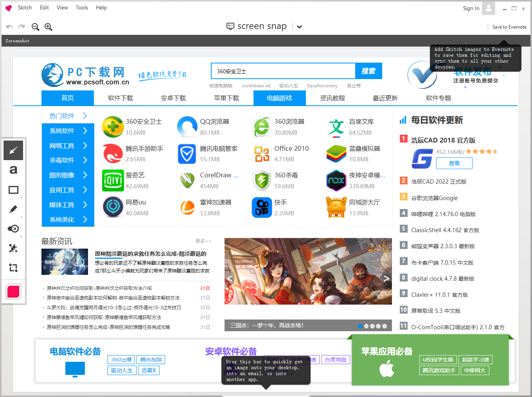Click the 驱动人生 tag under 电脑软件必备
The image size is (532, 397).
(122, 370)
